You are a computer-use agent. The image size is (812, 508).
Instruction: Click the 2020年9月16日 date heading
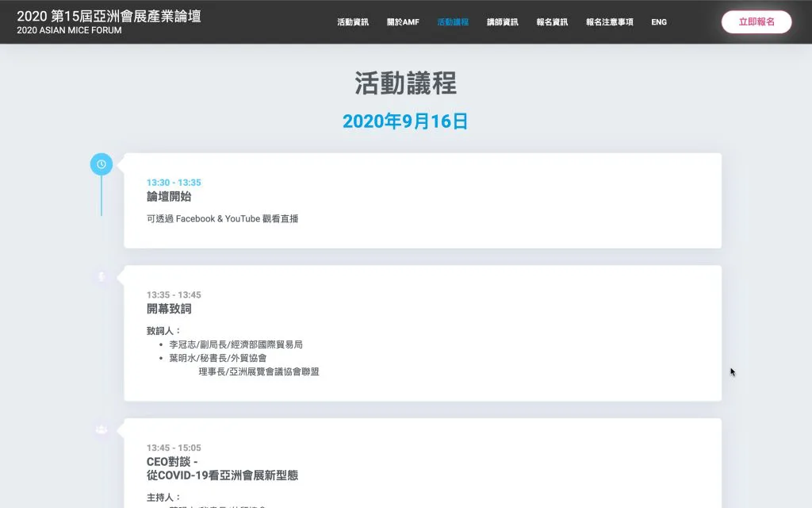(405, 121)
